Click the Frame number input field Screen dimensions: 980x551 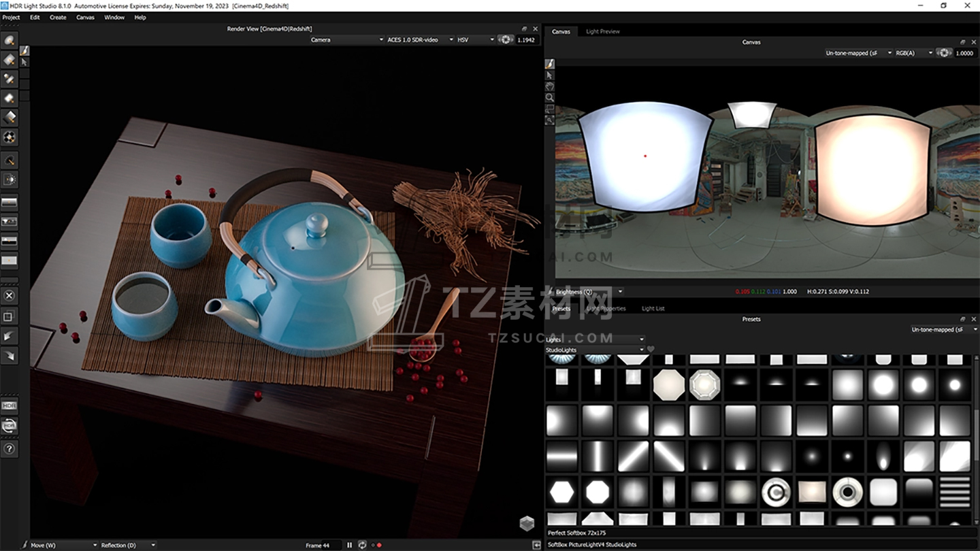(331, 545)
